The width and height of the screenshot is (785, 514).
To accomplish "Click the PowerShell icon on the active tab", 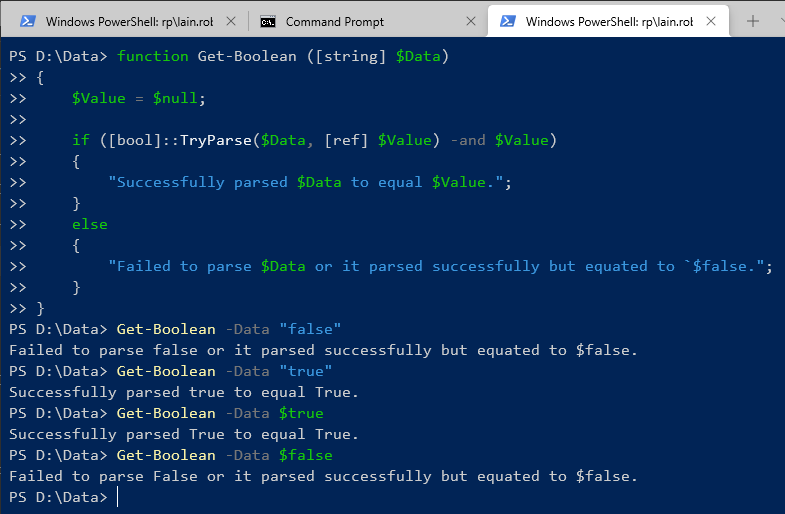I will click(508, 22).
